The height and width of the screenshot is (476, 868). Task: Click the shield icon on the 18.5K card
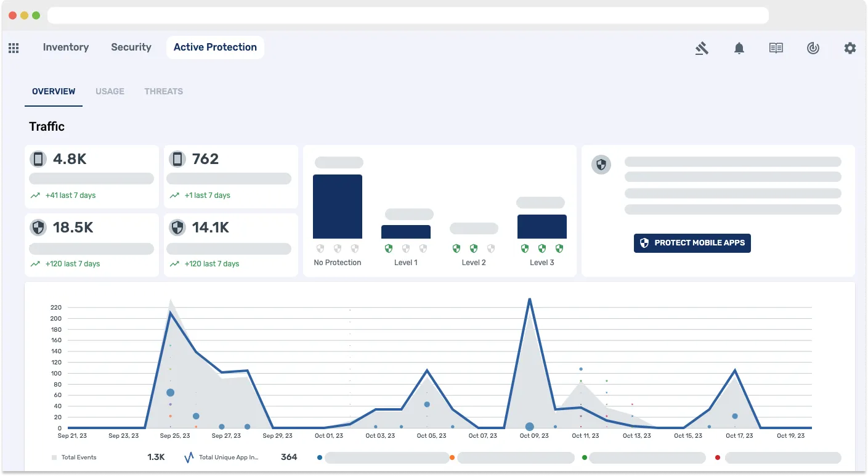click(x=38, y=227)
